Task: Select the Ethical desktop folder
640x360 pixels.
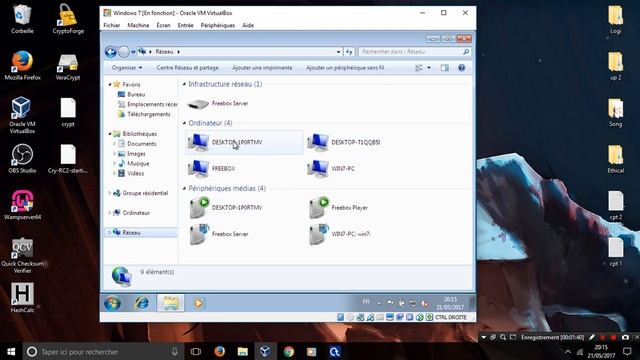Action: pyautogui.click(x=616, y=159)
